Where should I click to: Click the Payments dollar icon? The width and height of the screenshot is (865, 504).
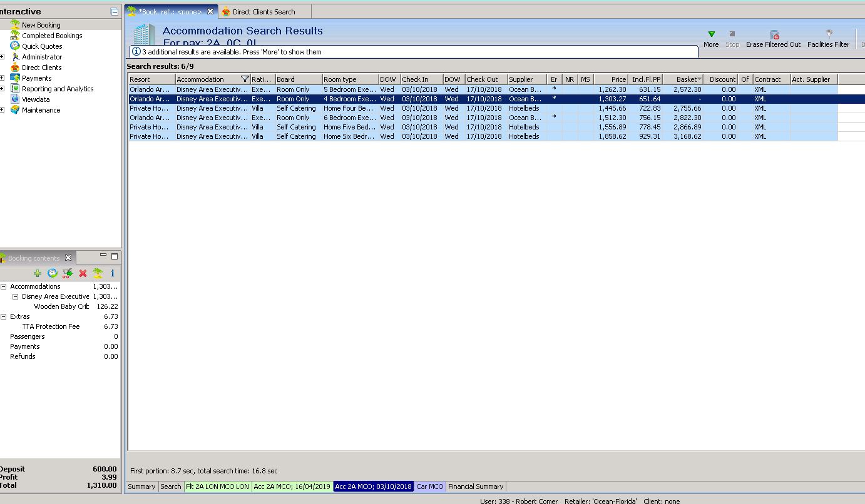pos(15,78)
